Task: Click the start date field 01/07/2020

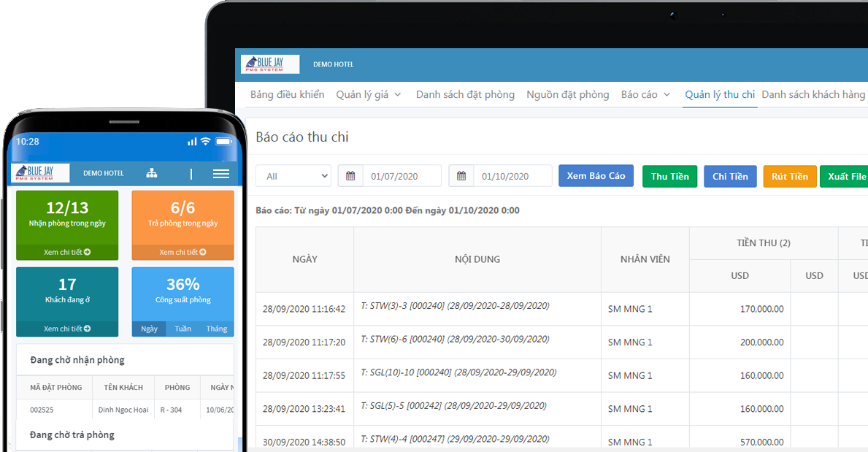Action: (x=402, y=176)
